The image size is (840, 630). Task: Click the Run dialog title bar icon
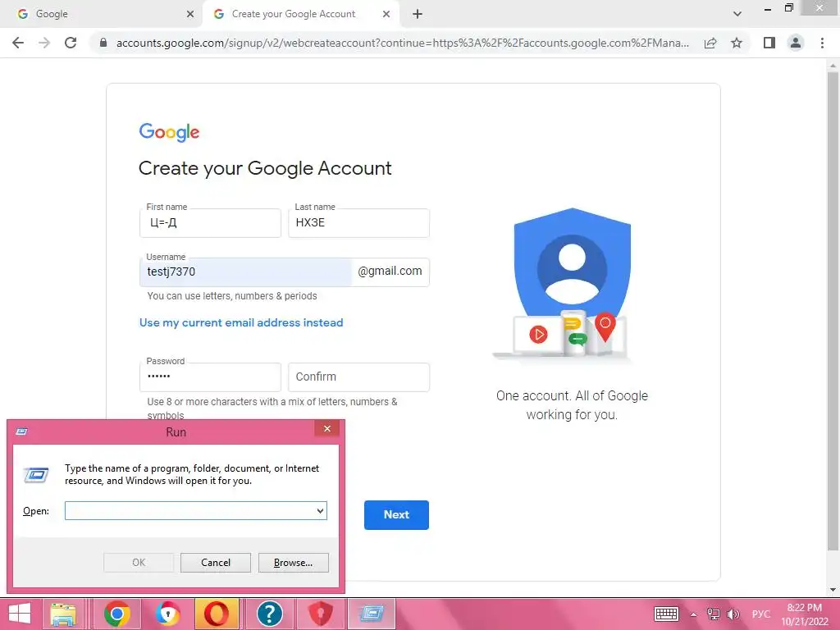pos(22,431)
